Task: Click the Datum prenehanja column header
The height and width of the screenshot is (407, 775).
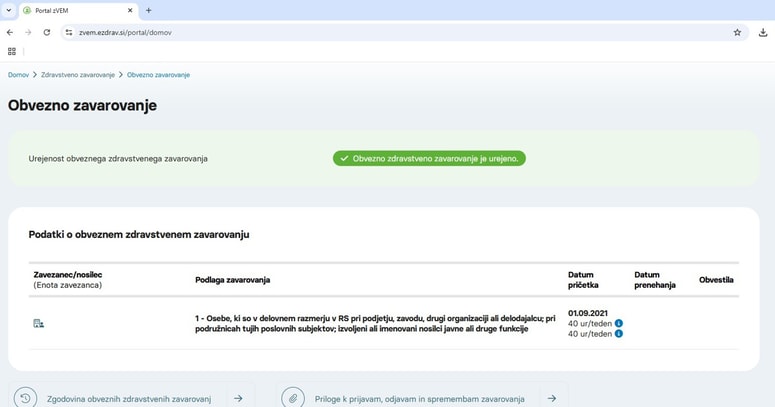Action: [655, 280]
